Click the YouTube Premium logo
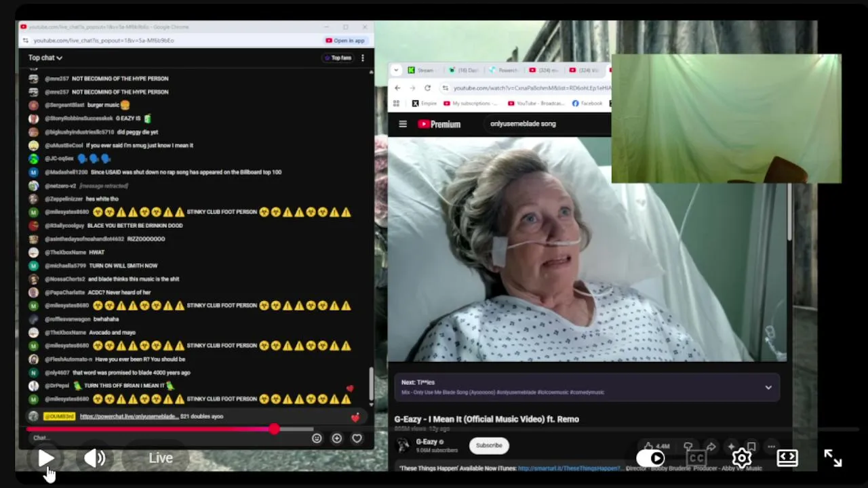This screenshot has width=868, height=488. point(439,124)
